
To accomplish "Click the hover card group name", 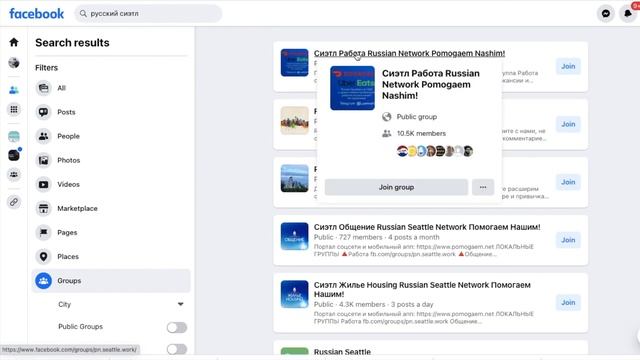I will tap(431, 84).
